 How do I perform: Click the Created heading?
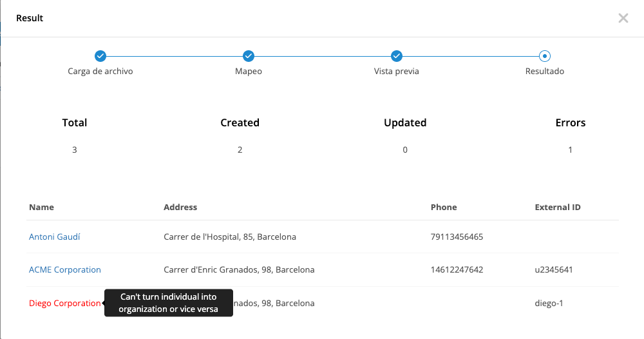coord(240,122)
